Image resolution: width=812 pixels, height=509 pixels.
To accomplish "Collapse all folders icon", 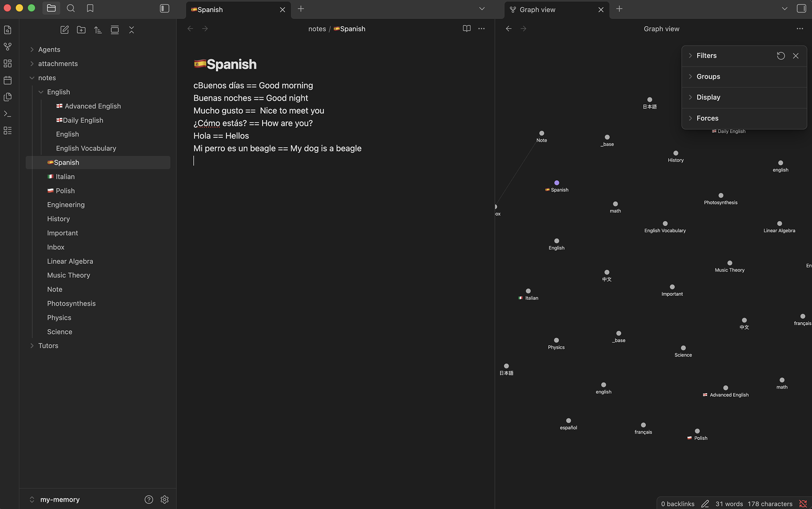I will click(132, 30).
